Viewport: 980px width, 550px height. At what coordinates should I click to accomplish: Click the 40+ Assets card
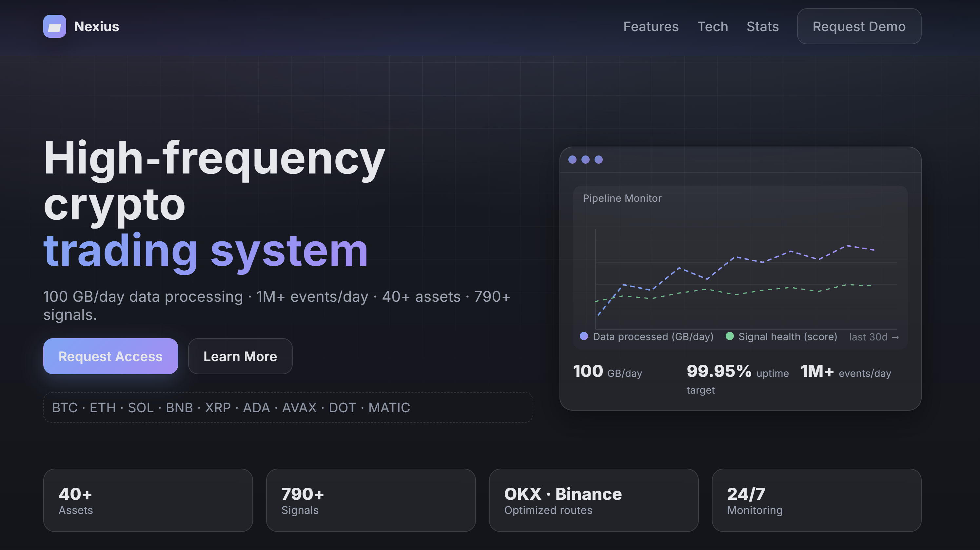[147, 500]
